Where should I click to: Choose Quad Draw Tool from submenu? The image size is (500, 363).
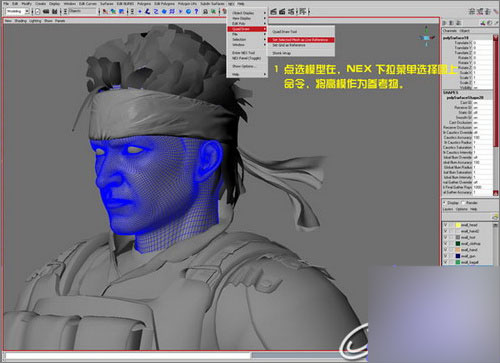tap(285, 32)
